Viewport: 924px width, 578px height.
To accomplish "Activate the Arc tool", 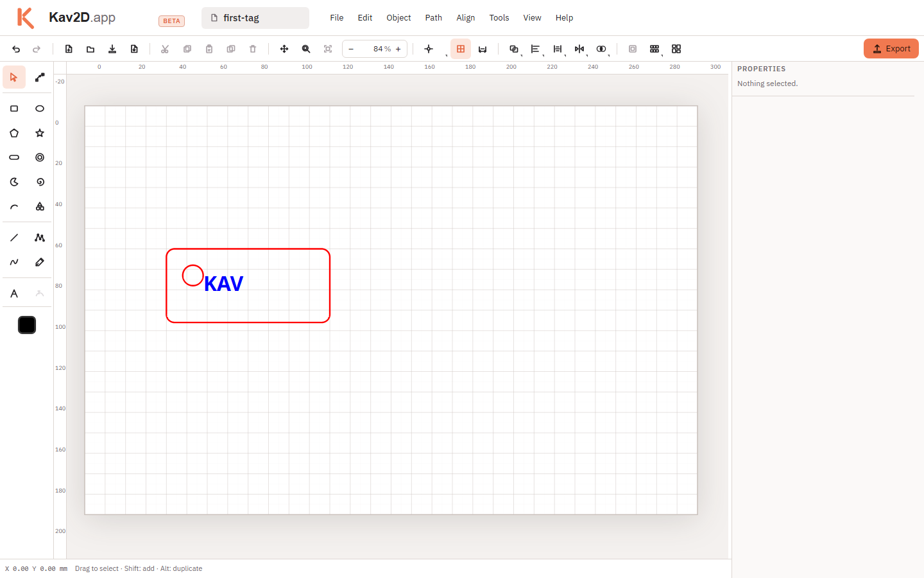I will pos(14,206).
